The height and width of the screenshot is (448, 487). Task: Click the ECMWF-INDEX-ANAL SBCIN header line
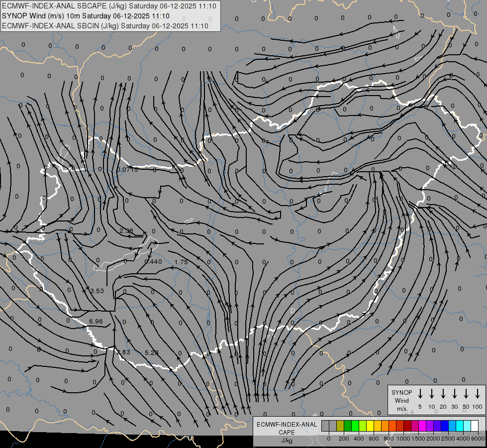click(x=105, y=26)
